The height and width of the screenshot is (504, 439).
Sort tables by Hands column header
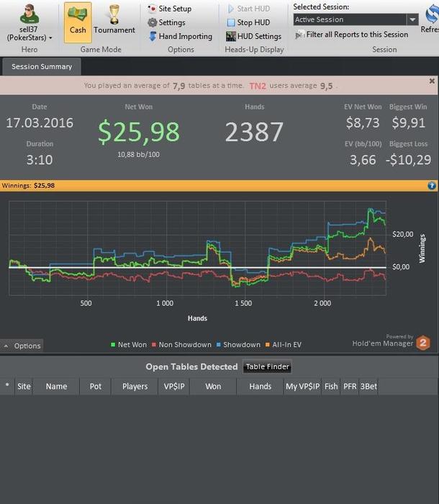[x=261, y=387]
